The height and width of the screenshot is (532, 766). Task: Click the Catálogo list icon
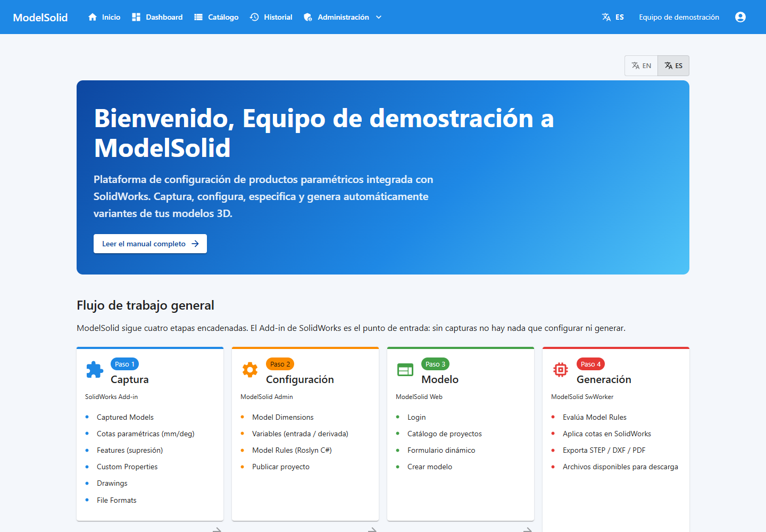click(x=198, y=17)
